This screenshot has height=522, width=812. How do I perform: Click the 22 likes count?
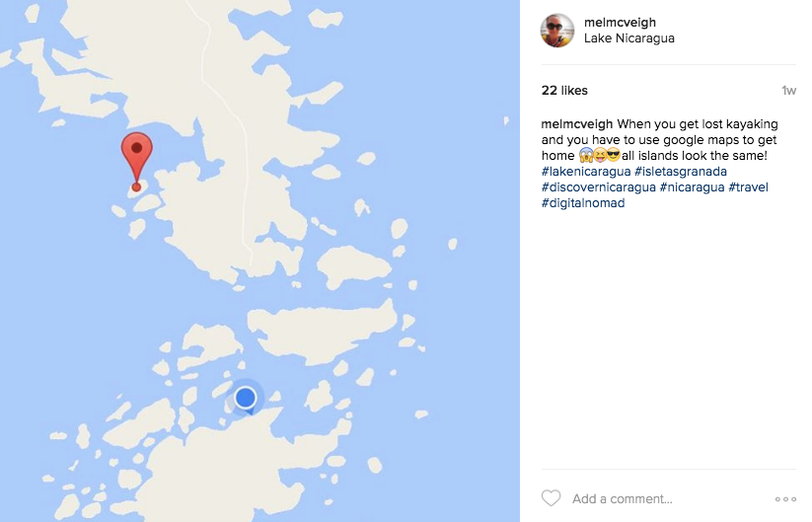tap(564, 91)
